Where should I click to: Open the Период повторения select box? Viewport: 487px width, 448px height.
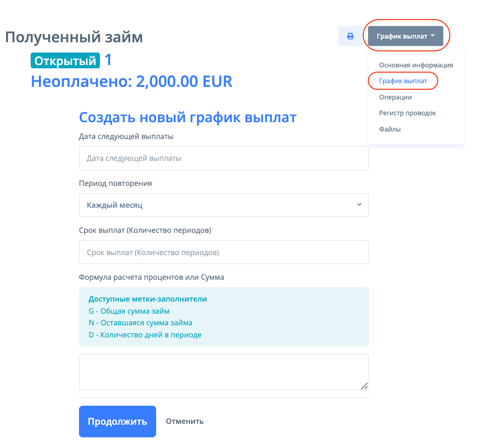pyautogui.click(x=224, y=205)
